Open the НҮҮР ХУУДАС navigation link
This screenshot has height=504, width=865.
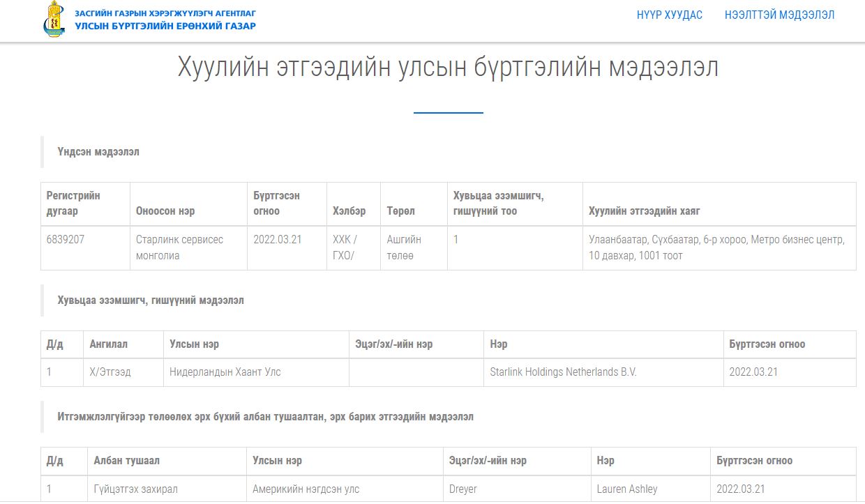669,15
